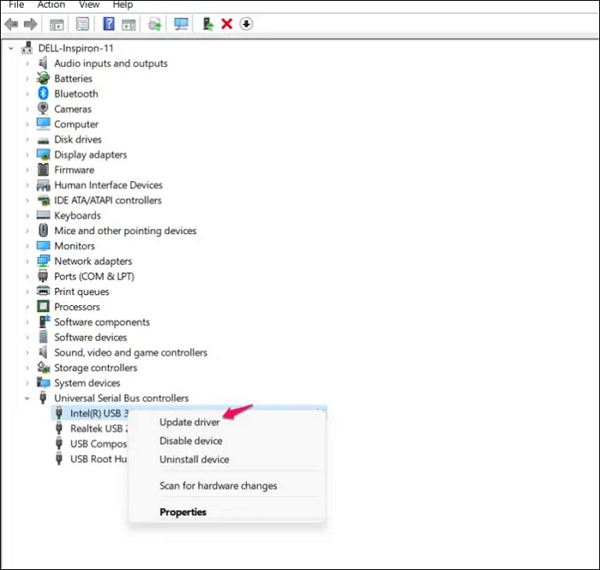
Task: Click the Storage controllers icon
Action: 43,367
